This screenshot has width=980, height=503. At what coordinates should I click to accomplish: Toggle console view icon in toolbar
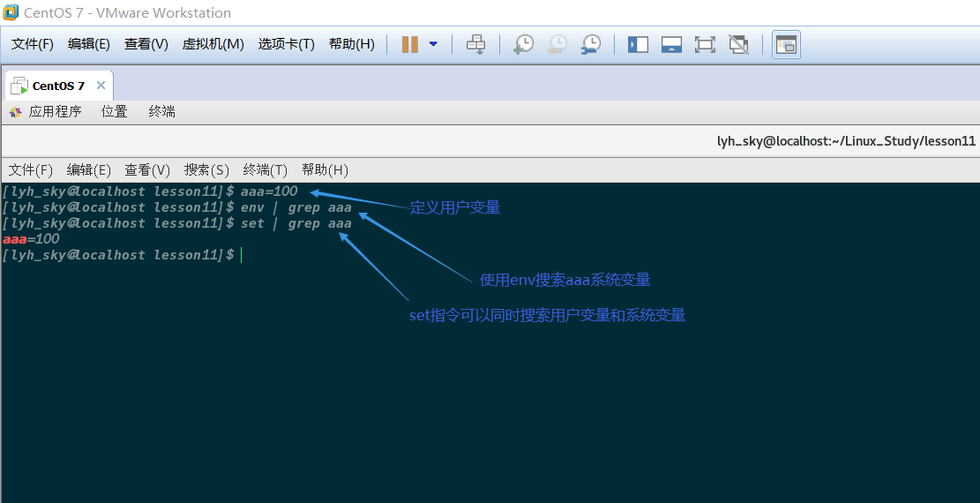[x=786, y=44]
